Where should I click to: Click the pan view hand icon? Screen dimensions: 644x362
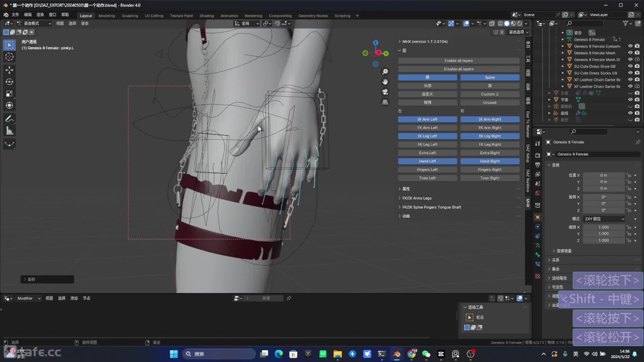[385, 82]
